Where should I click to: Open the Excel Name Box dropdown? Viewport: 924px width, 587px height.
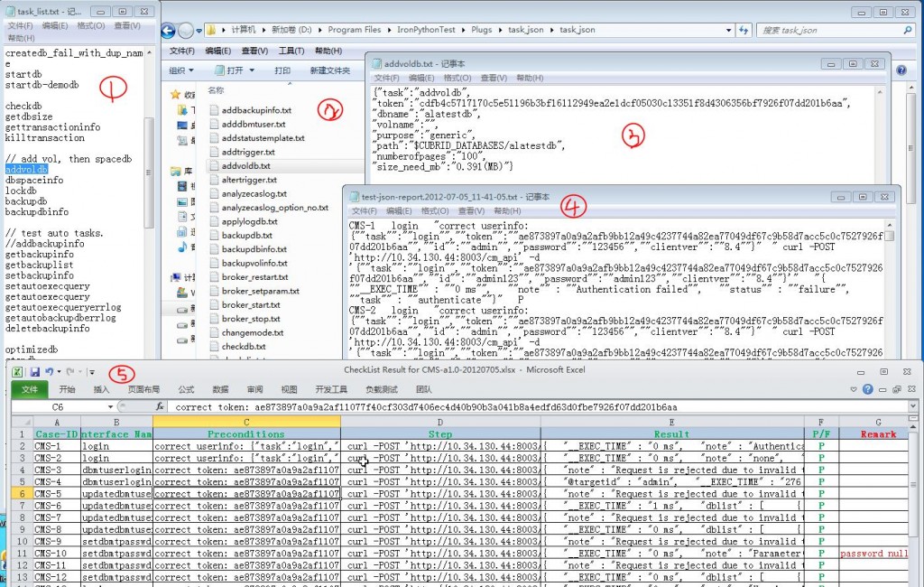(x=110, y=407)
